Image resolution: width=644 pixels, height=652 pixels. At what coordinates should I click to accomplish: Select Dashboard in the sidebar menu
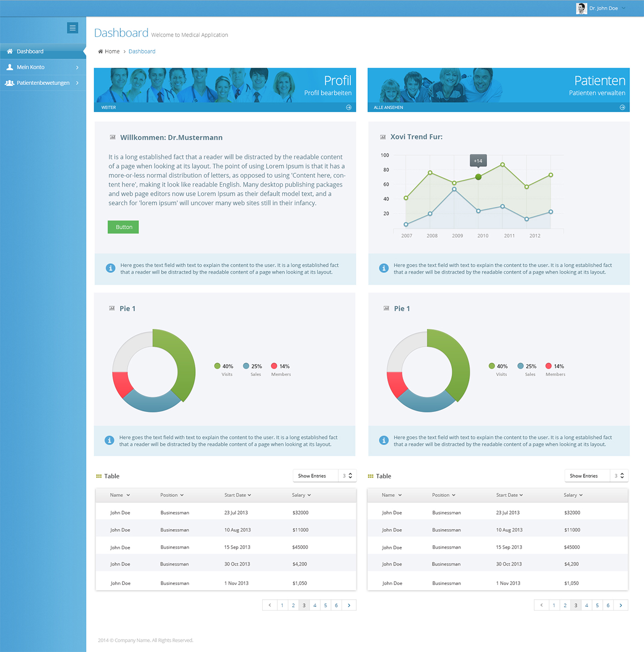(31, 51)
